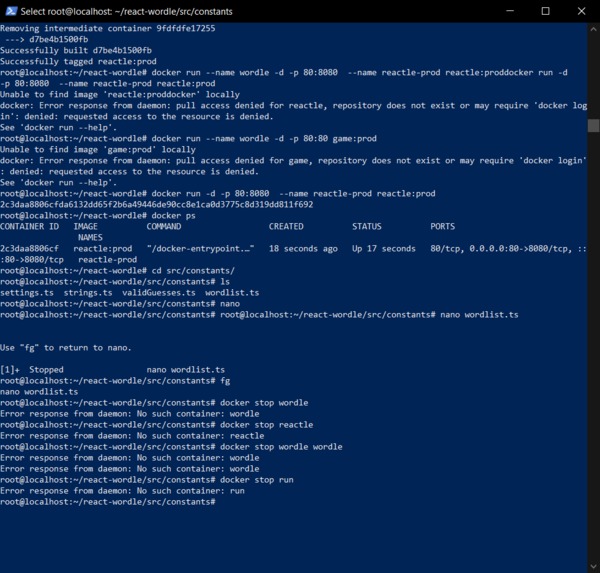
Task: Click 'docker stop run' command
Action: pyautogui.click(x=257, y=480)
